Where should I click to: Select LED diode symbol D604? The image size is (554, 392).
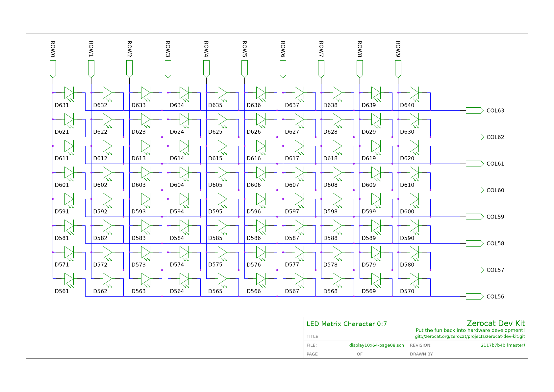point(184,173)
